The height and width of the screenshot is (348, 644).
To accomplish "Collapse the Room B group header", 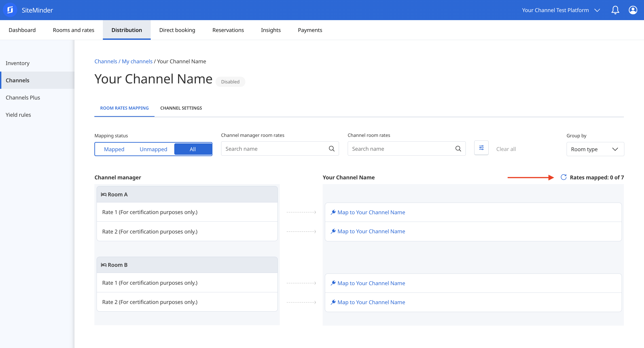I will (x=187, y=265).
